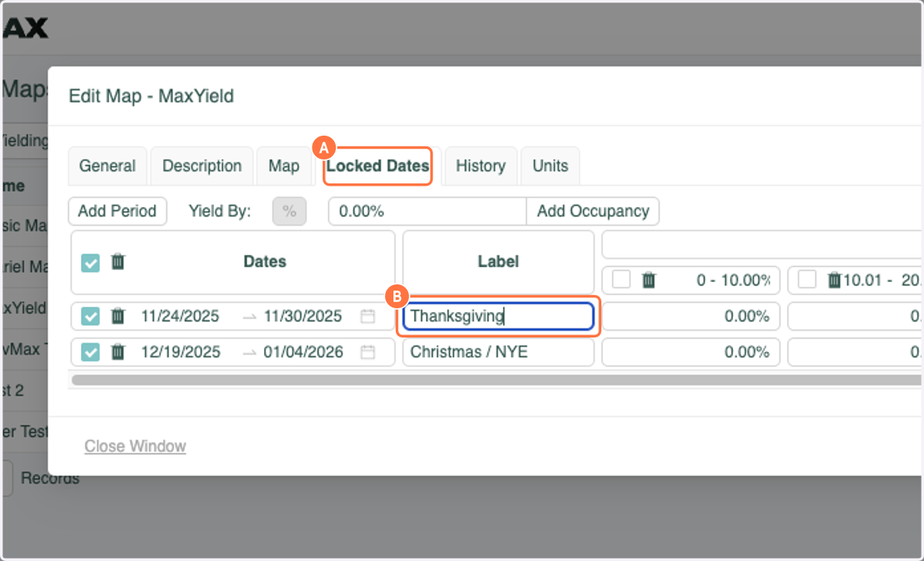924x561 pixels.
Task: View the History tab
Action: 480,166
